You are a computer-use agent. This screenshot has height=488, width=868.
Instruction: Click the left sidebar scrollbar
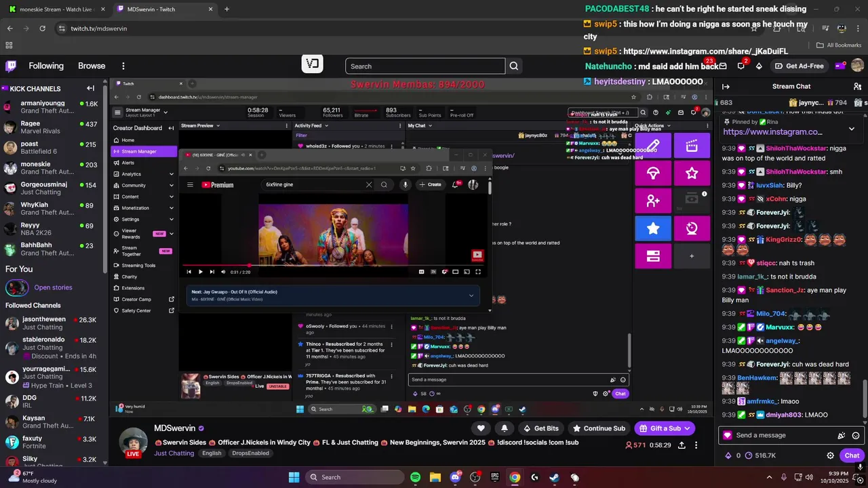pos(105,176)
